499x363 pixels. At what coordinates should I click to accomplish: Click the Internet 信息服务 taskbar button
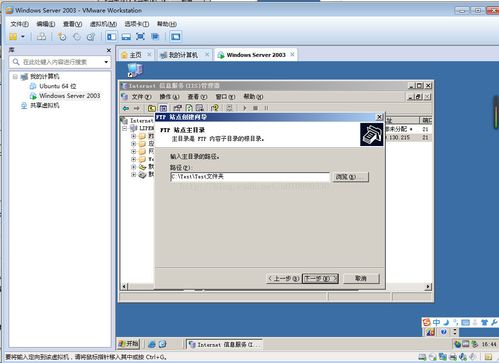tap(224, 344)
